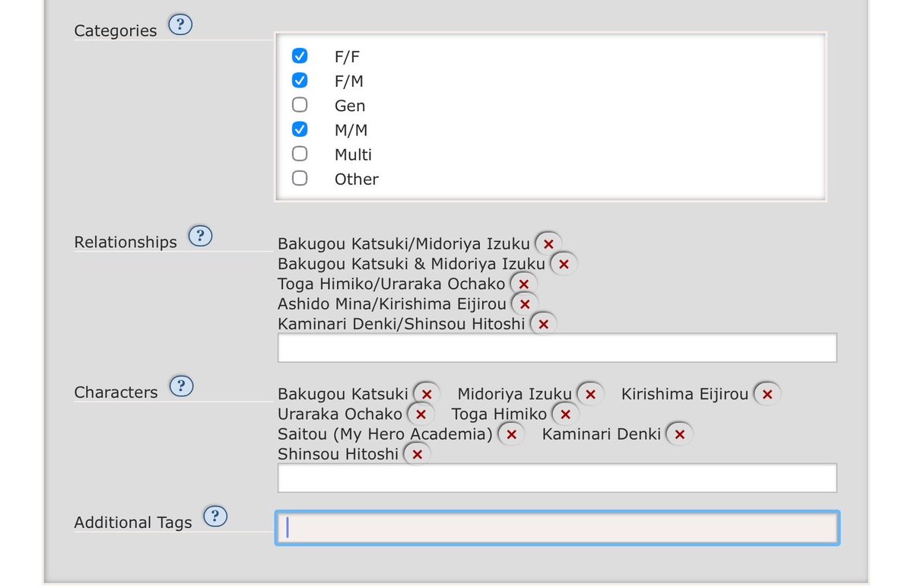The height and width of the screenshot is (588, 912).
Task: Click the Ashido Mina/Kirishima Eijirou tag text
Action: pyautogui.click(x=392, y=304)
